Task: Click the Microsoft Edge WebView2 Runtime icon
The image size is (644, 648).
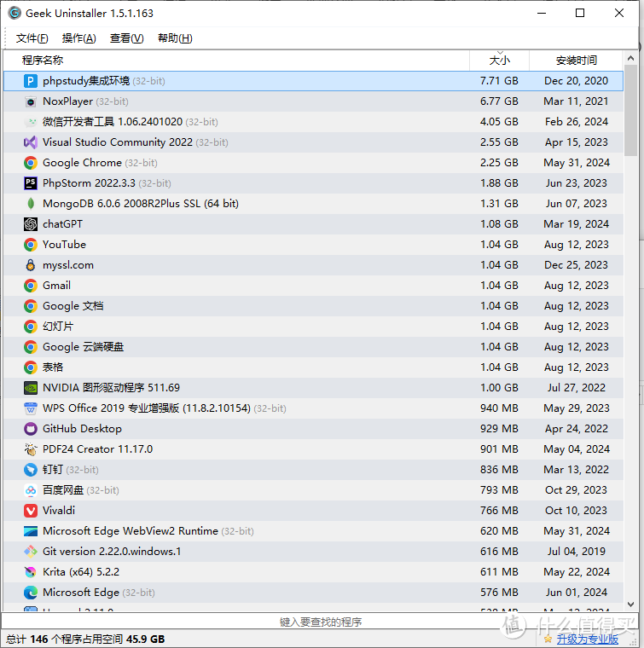Action: point(30,531)
